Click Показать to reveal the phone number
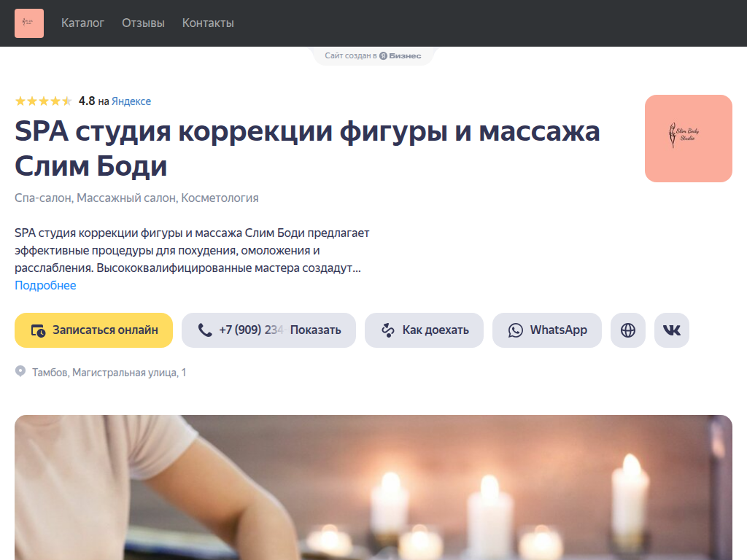Screen dimensions: 747x560 [318, 330]
